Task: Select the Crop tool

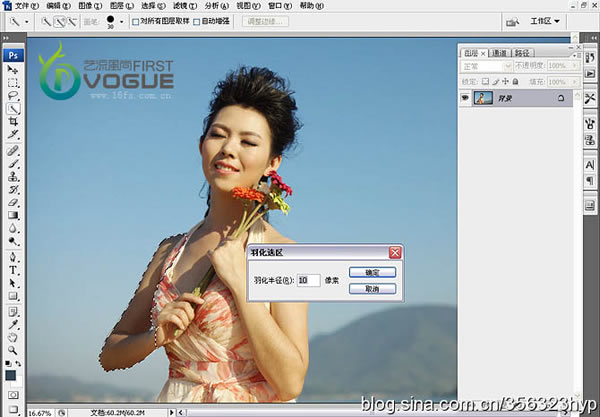Action: click(13, 122)
